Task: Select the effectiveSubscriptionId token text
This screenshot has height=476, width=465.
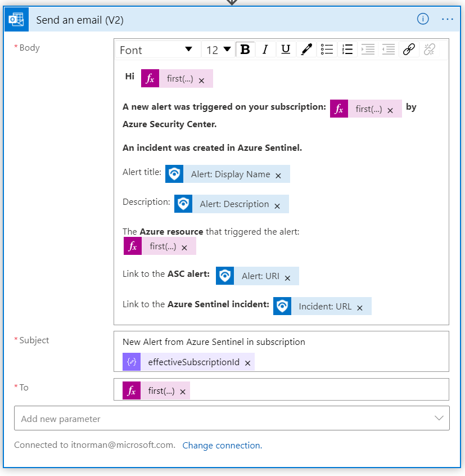Action: 193,362
